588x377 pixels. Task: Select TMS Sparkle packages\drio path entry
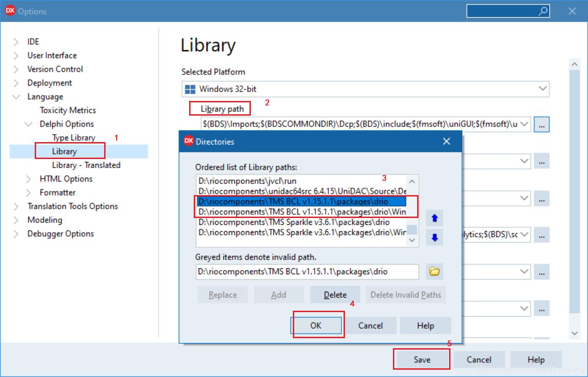[x=301, y=222]
